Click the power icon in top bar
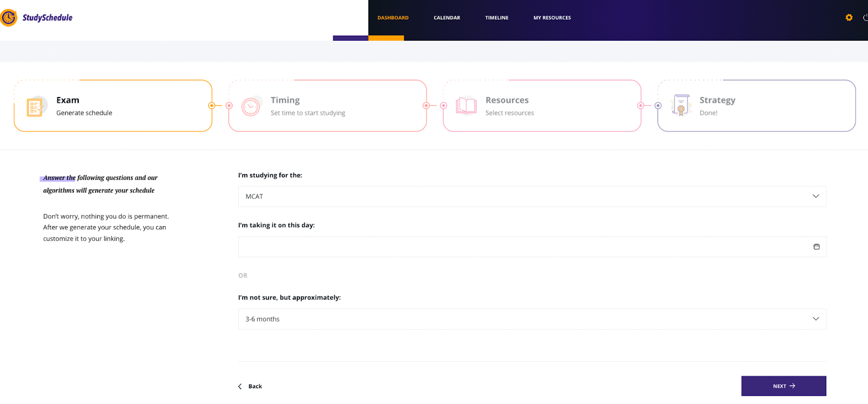 [865, 18]
